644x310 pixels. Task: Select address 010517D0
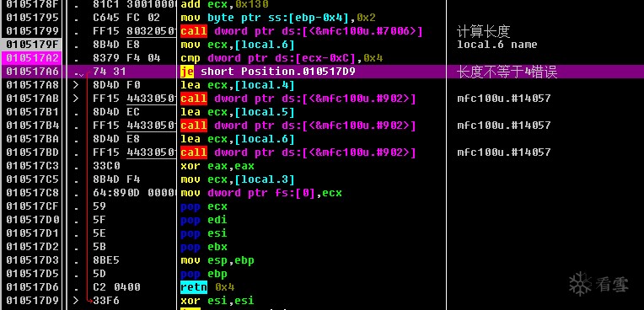click(x=32, y=220)
